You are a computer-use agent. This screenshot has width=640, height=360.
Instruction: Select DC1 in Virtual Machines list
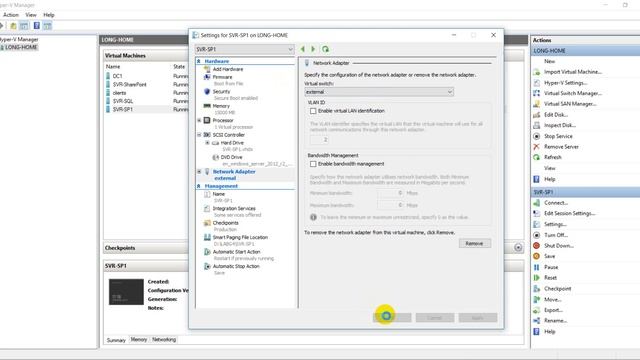tap(117, 76)
